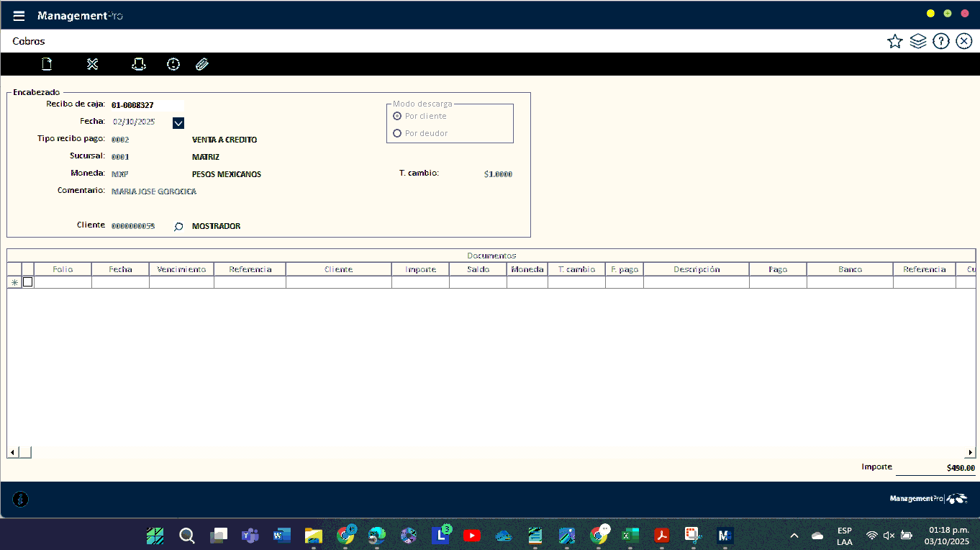This screenshot has width=980, height=550.
Task: Check the first documents row checkbox
Action: pyautogui.click(x=28, y=282)
